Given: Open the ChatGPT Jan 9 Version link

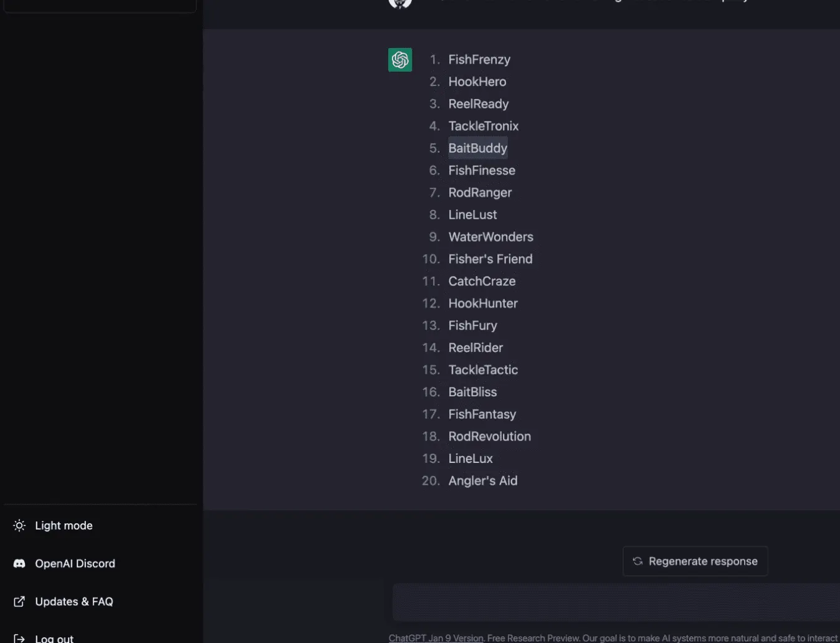Looking at the screenshot, I should pos(436,638).
